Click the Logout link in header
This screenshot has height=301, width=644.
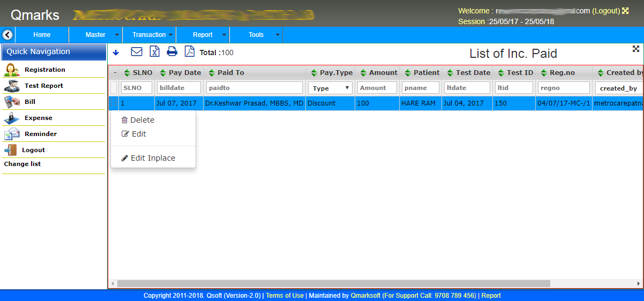(x=606, y=11)
